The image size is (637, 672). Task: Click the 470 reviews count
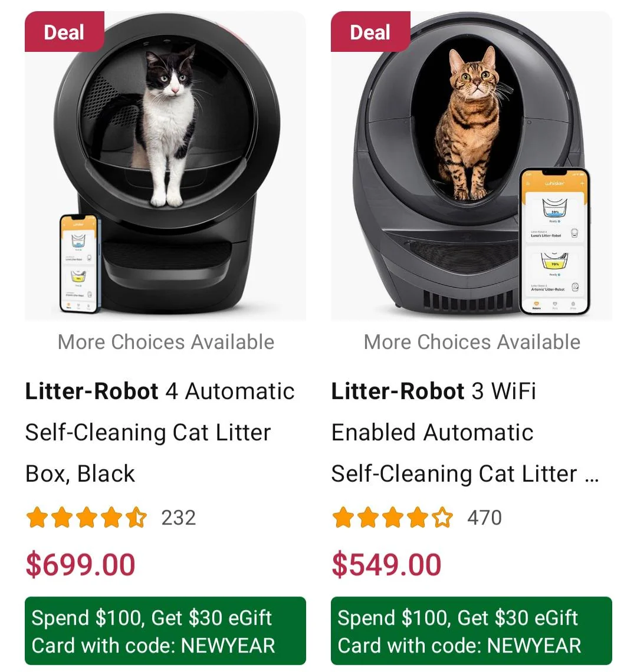coord(485,518)
